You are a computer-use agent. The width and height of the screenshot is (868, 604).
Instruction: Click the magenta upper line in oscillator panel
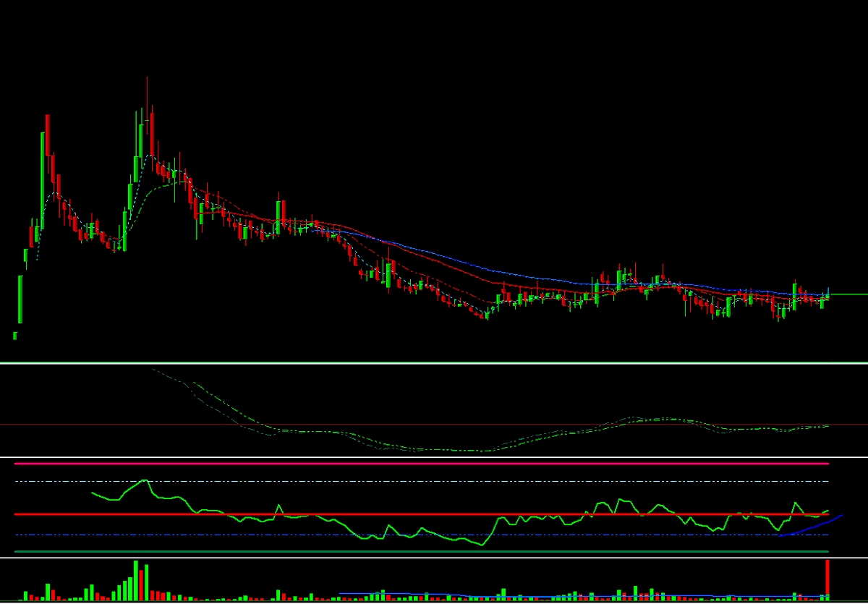click(x=421, y=464)
